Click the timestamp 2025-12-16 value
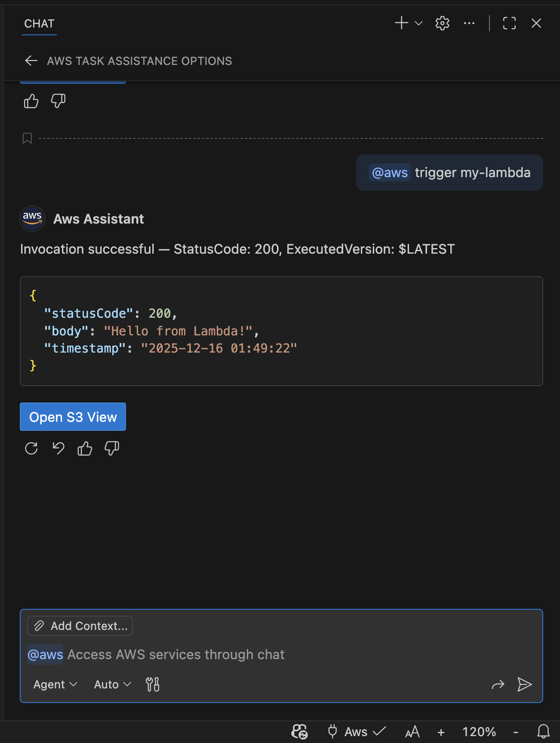Viewport: 560px width, 743px height. (x=219, y=348)
